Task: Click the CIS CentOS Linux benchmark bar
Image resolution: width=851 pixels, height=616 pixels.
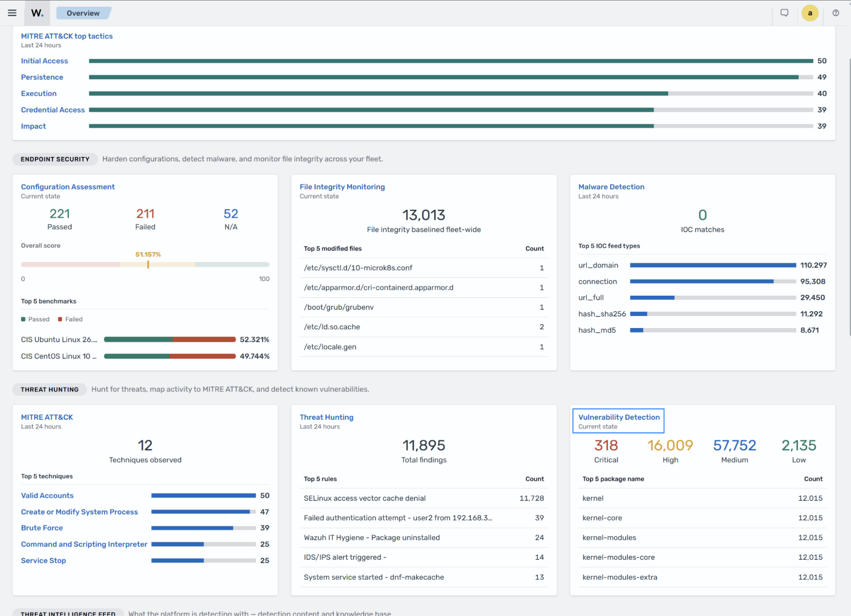Action: point(169,356)
